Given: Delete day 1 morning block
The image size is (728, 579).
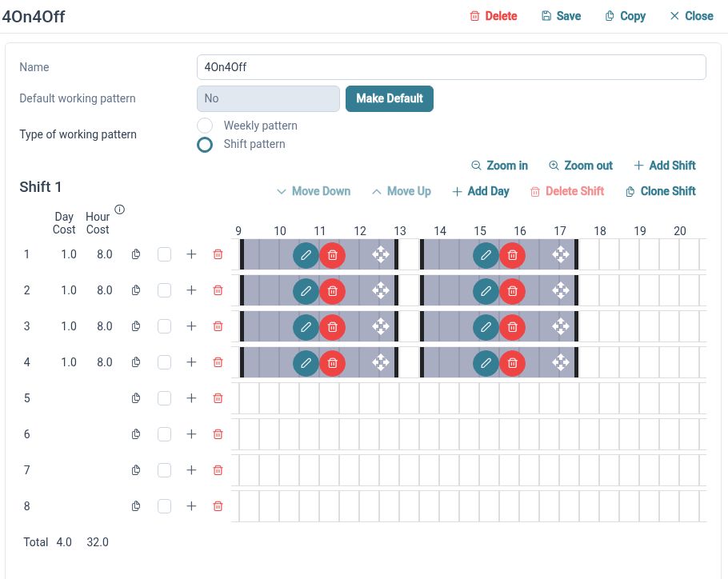Looking at the screenshot, I should tap(333, 255).
